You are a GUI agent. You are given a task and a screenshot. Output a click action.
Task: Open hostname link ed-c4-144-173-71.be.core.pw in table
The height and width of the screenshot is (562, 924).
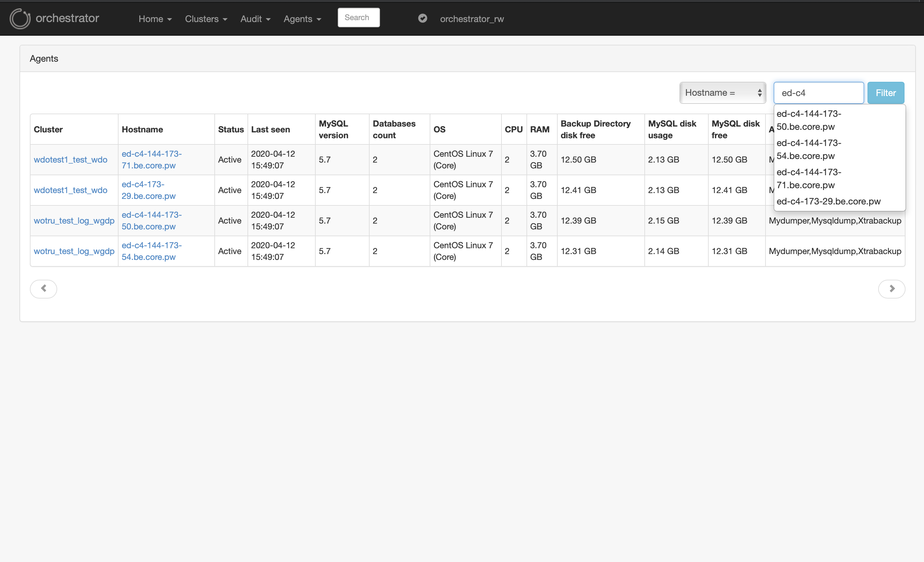tap(151, 160)
